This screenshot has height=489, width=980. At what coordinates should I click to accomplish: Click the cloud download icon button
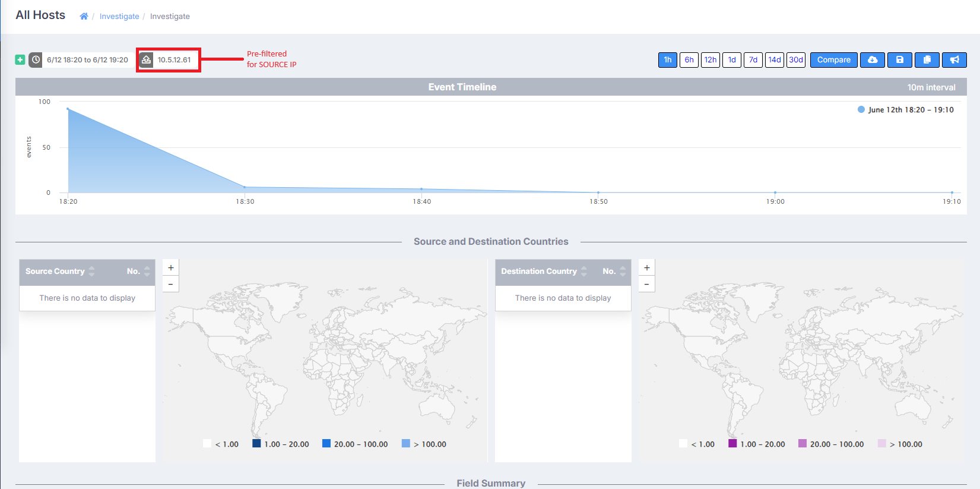pyautogui.click(x=873, y=59)
